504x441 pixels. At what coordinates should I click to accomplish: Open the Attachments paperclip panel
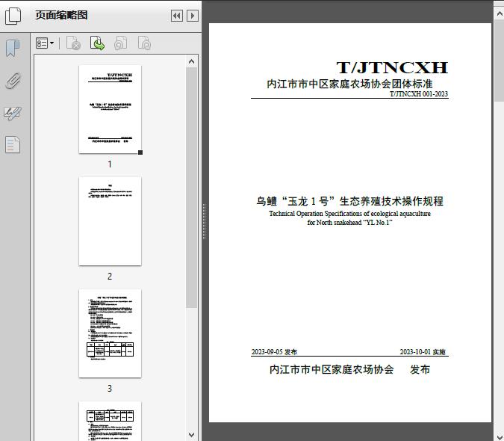click(13, 81)
